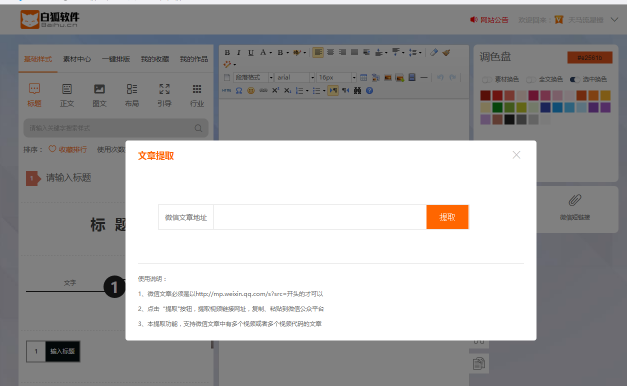627x386 pixels.
Task: Set right-to-left text direction
Action: tap(345, 90)
